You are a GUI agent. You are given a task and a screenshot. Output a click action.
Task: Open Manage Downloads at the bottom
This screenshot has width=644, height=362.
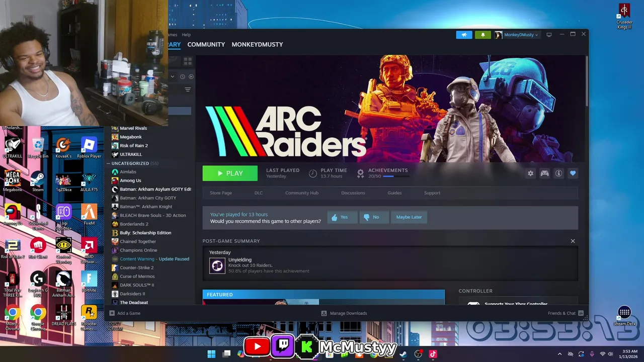(x=344, y=313)
